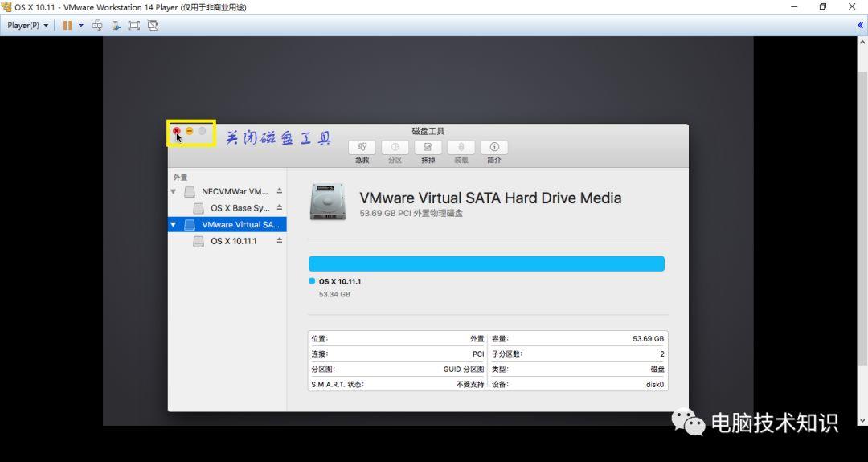Viewport: 868px width, 462px height.
Task: Click the OS X 10.11.1 legend label
Action: (x=340, y=282)
